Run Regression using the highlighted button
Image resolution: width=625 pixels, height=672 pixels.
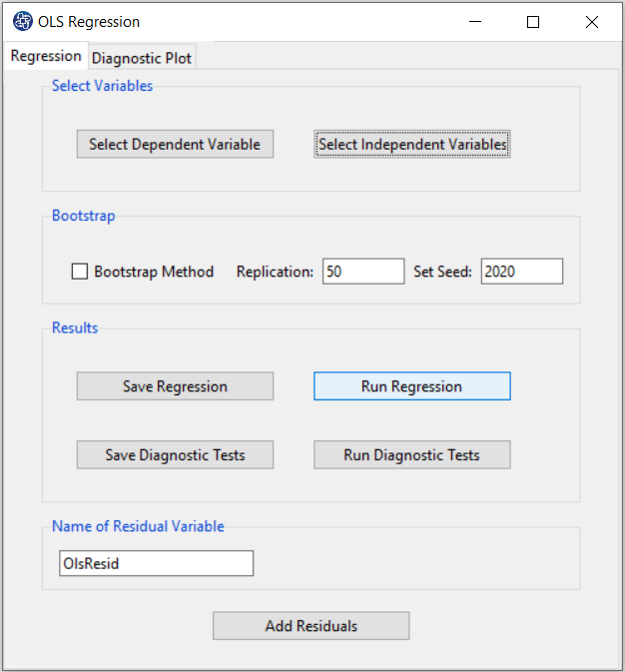[411, 386]
